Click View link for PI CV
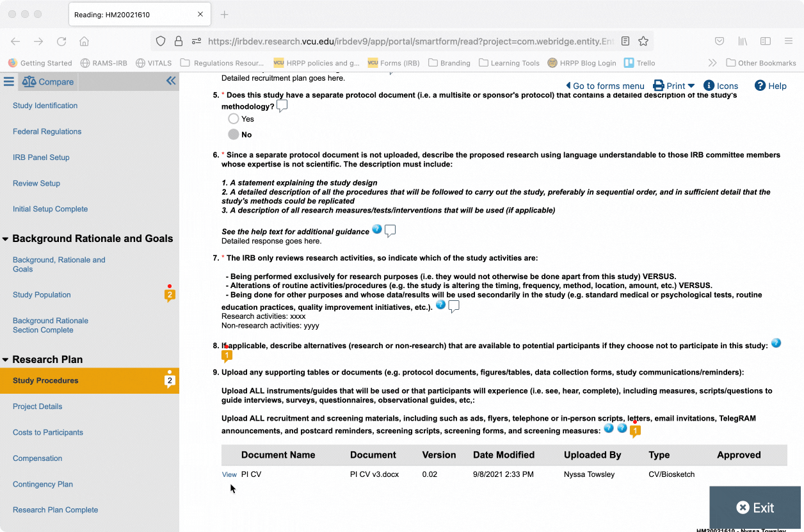 click(x=229, y=474)
